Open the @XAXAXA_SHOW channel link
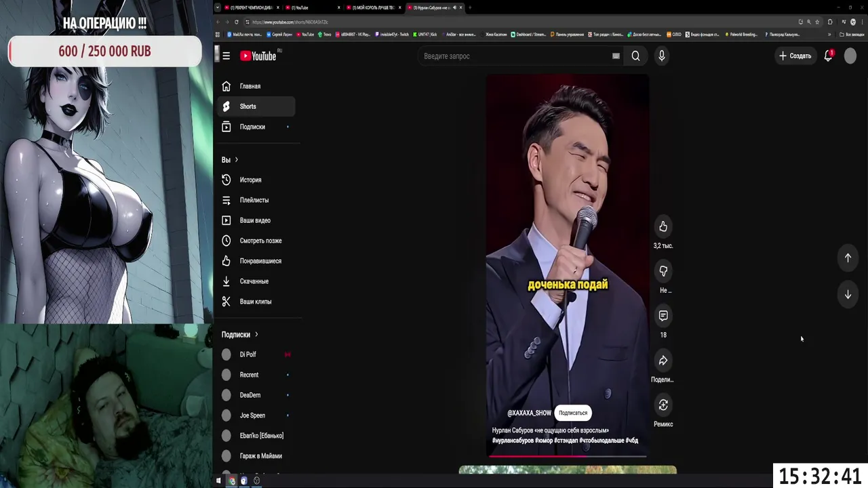This screenshot has width=868, height=488. (x=529, y=413)
